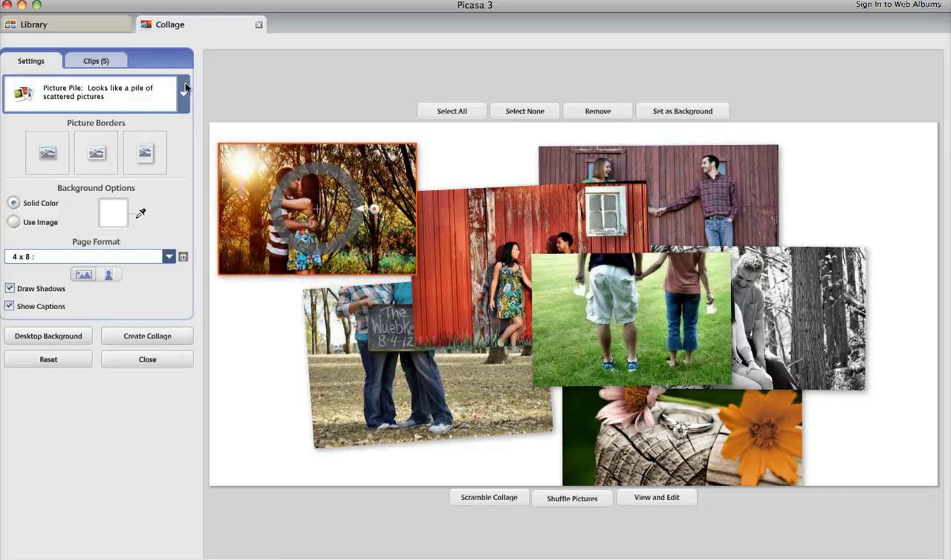Open the white background color swatch
This screenshot has height=560, width=951.
[x=113, y=213]
